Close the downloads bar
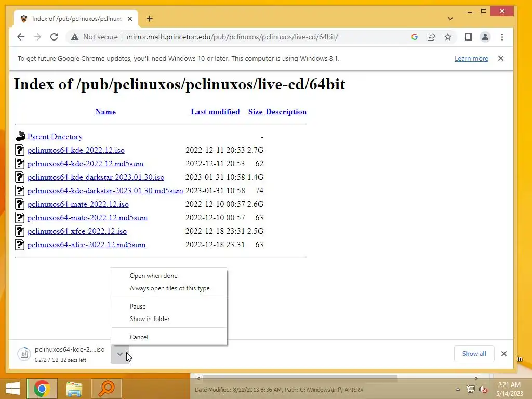The image size is (532, 399). pyautogui.click(x=504, y=354)
